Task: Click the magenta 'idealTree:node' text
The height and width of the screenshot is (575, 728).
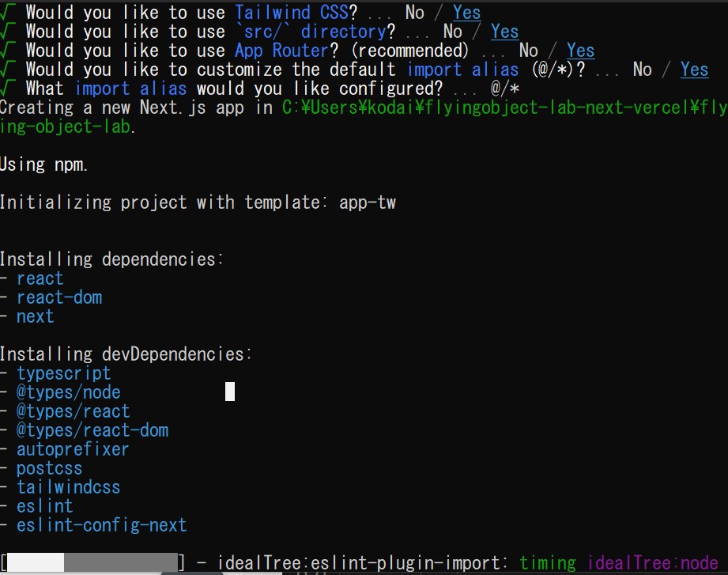Action: click(652, 563)
